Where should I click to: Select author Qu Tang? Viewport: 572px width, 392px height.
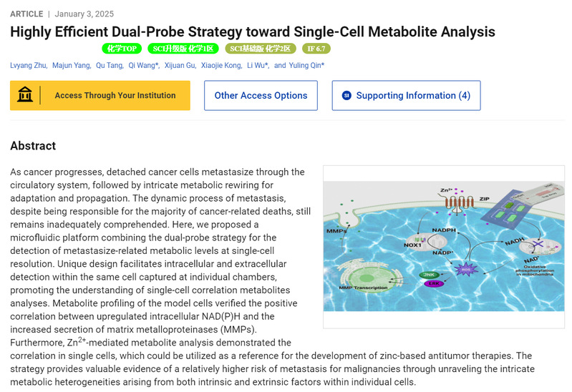click(x=110, y=65)
